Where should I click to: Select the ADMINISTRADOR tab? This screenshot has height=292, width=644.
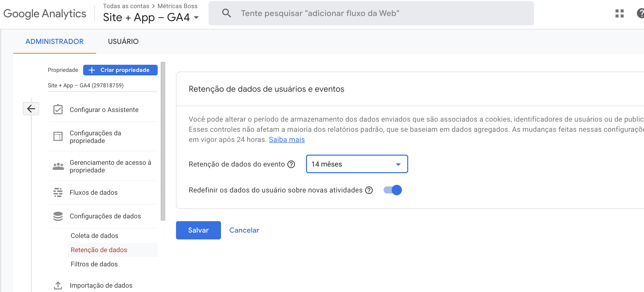[x=54, y=41]
